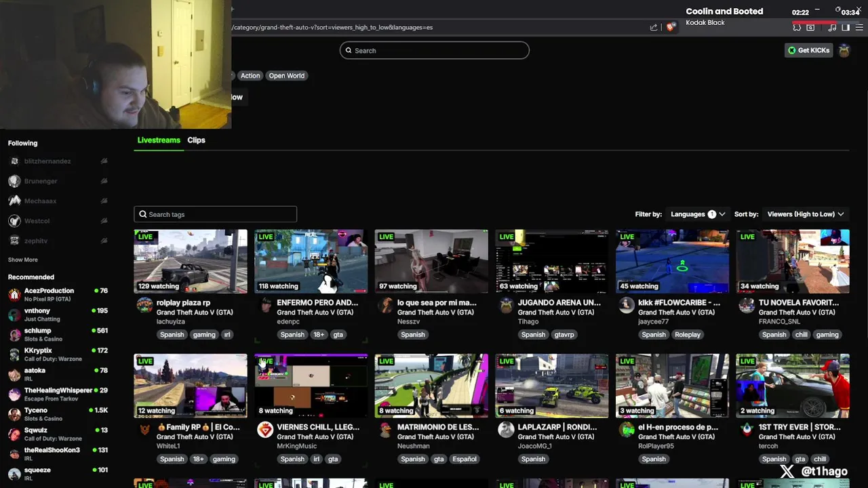Screen dimensions: 868x488
Task: Click Nesszv's channel avatar
Action: pos(386,305)
